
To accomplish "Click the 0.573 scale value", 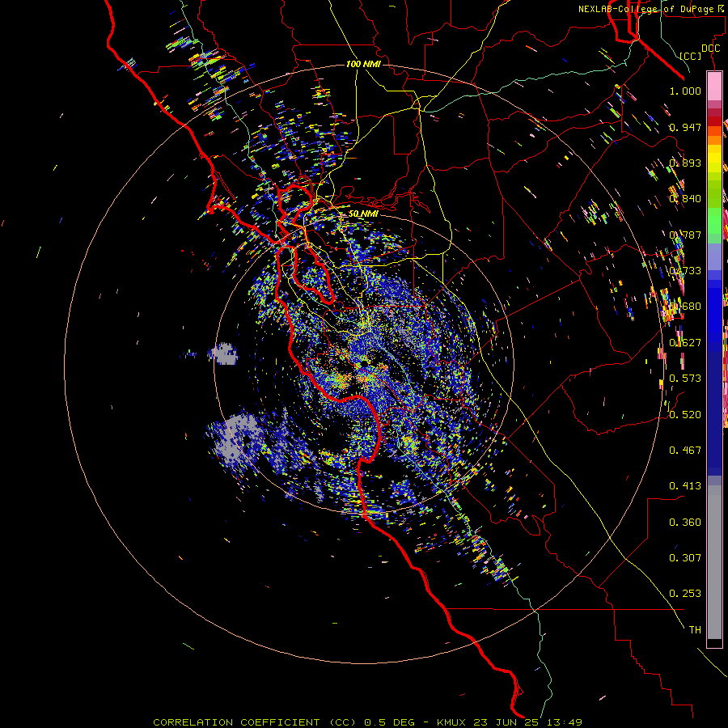I will 685,378.
